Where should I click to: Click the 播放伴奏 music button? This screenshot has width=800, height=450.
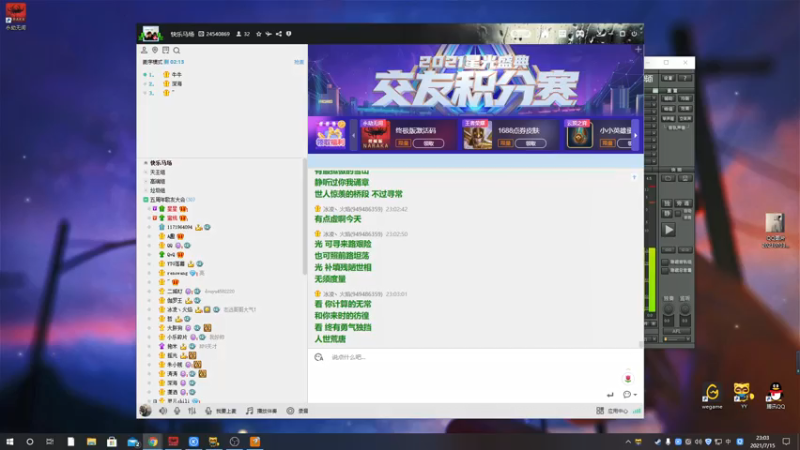[261, 411]
